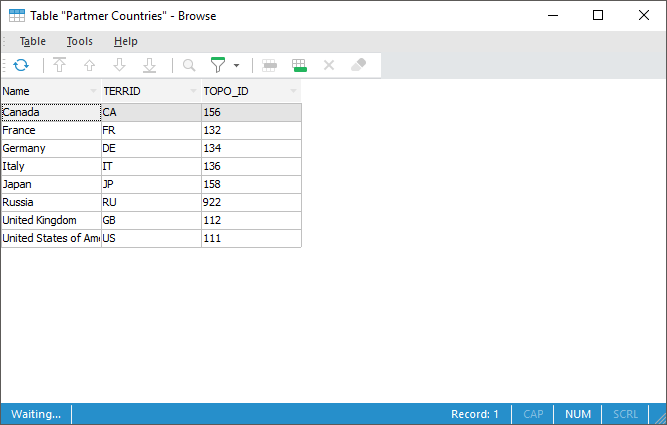Click TOPO_ID value 134

pyautogui.click(x=251, y=148)
